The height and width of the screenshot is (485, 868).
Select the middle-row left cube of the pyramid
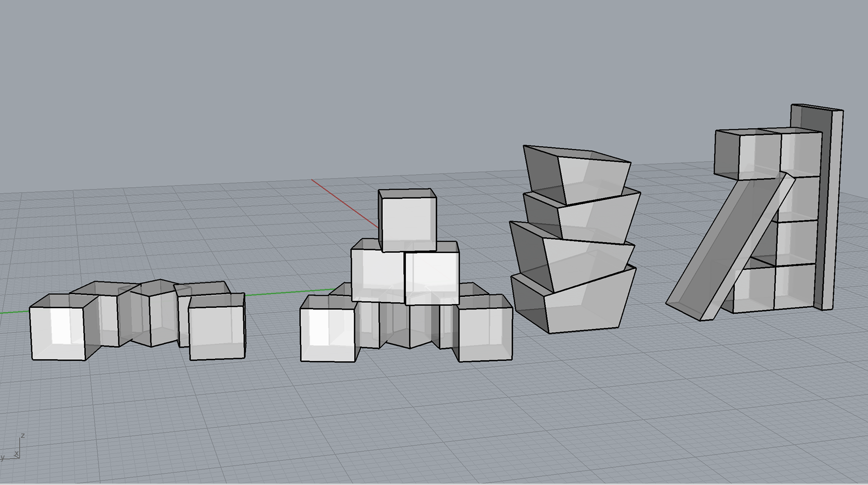tap(377, 271)
